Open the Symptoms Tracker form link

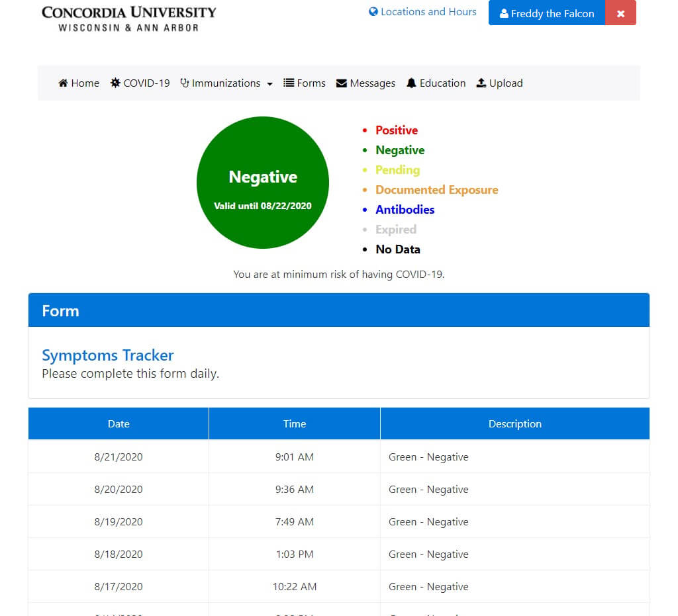point(108,355)
